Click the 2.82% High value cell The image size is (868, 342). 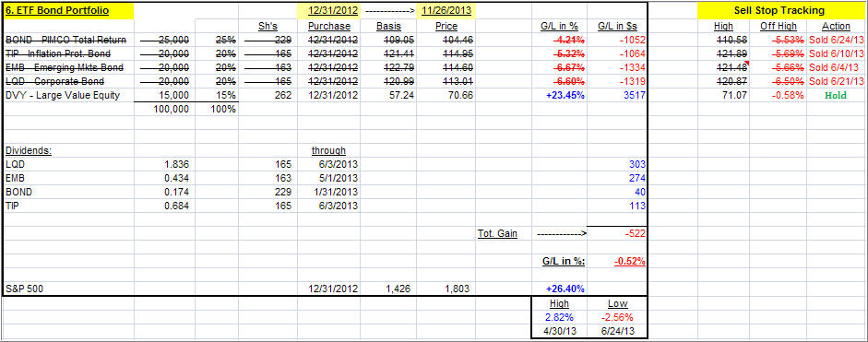coord(559,317)
